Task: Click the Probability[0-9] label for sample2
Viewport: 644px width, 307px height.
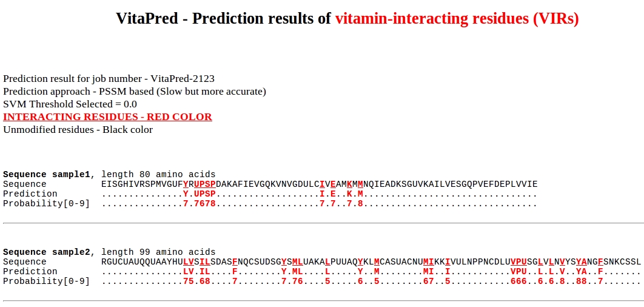Action: point(46,281)
